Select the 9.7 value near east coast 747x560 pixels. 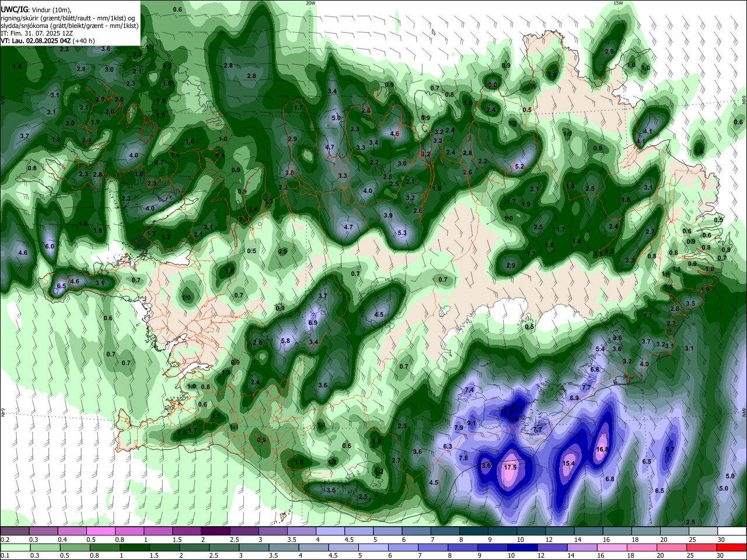pyautogui.click(x=670, y=449)
